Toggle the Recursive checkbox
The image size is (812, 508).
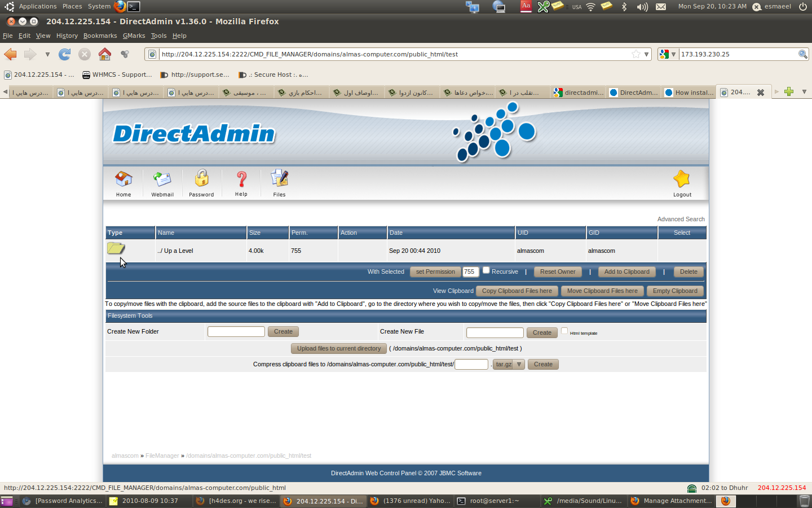486,270
